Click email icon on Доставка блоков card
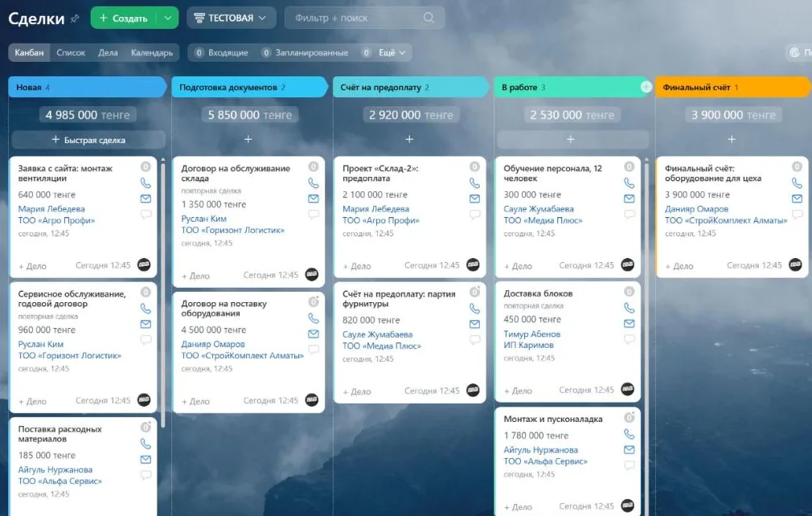 coord(630,323)
